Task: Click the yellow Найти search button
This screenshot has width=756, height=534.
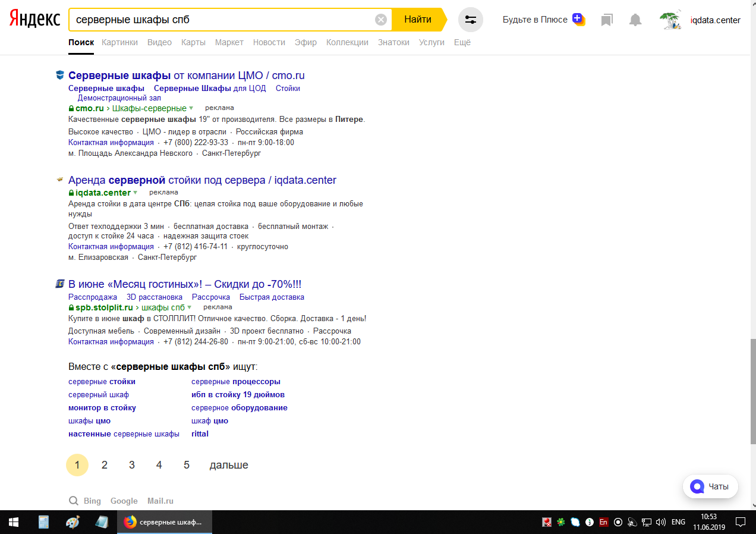Action: click(x=418, y=20)
